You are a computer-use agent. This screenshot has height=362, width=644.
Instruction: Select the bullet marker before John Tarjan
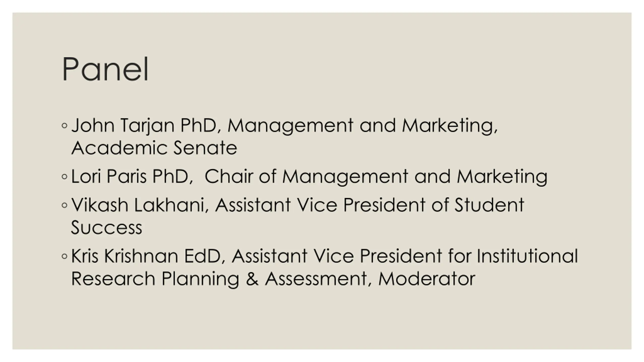[64, 125]
